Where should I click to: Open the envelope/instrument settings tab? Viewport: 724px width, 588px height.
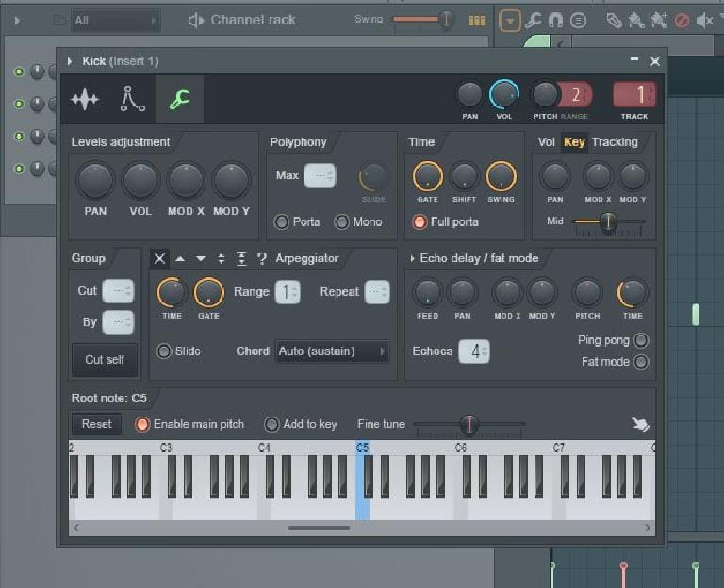132,99
